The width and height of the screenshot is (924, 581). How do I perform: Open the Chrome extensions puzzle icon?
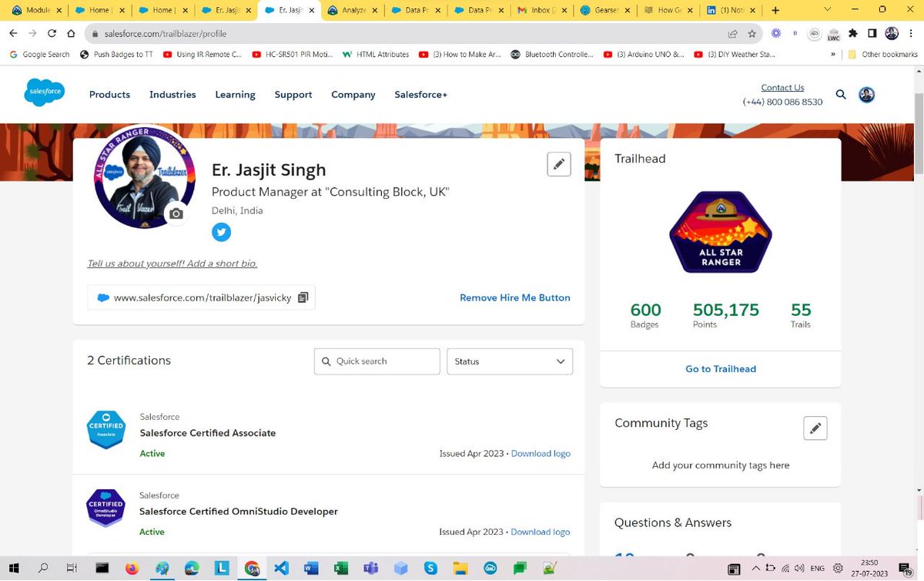[852, 34]
